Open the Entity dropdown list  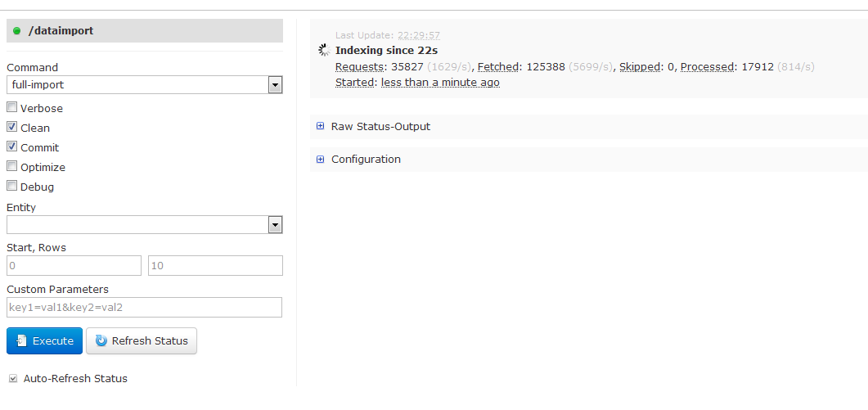144,225
